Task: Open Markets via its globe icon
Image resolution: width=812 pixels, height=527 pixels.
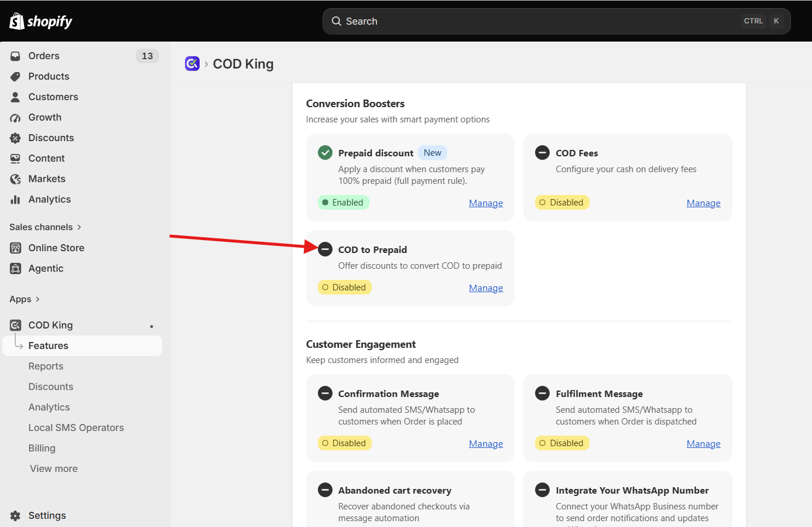Action: click(x=15, y=179)
